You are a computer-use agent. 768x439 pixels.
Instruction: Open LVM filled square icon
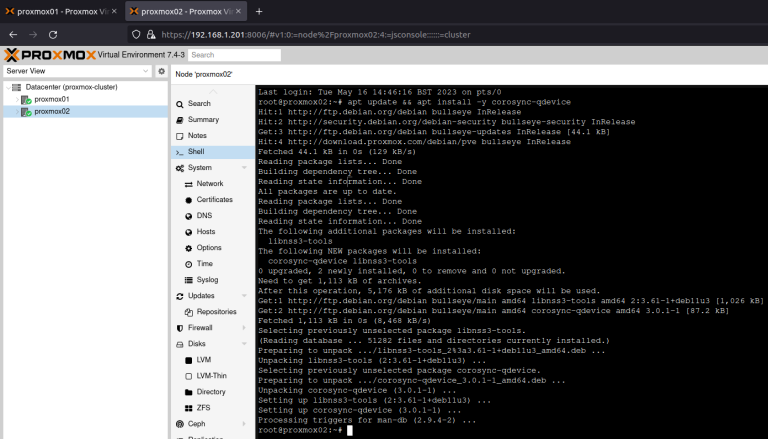tap(189, 360)
